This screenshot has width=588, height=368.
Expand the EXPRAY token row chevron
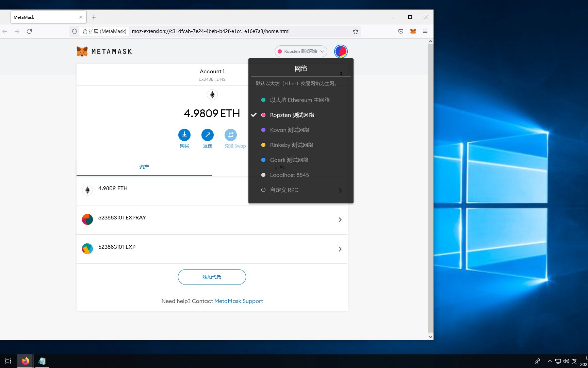tap(340, 220)
